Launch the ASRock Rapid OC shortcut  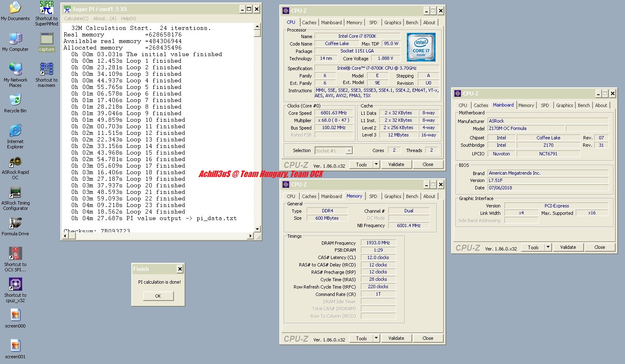pyautogui.click(x=15, y=168)
